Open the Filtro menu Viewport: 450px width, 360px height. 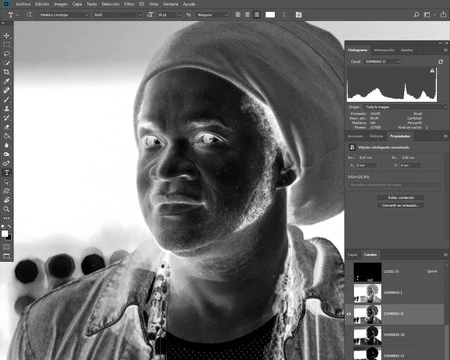(129, 4)
